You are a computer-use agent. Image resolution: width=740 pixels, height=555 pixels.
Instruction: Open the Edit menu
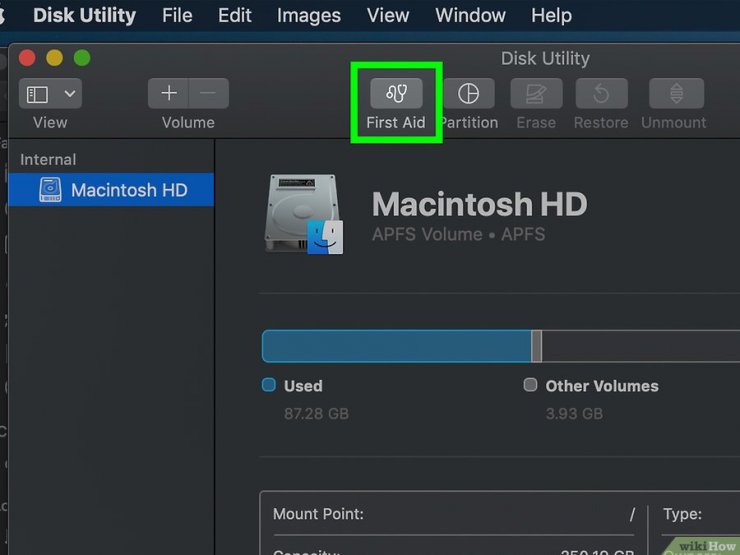(x=235, y=16)
